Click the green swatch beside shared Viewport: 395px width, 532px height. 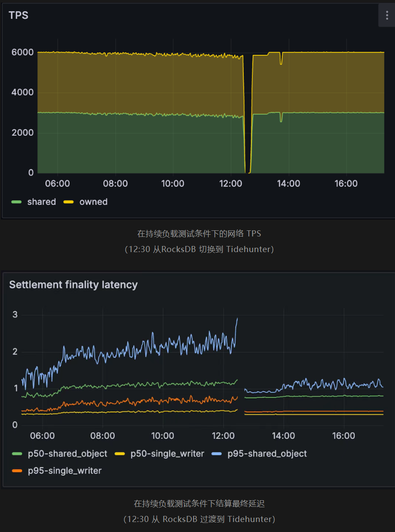coord(17,202)
